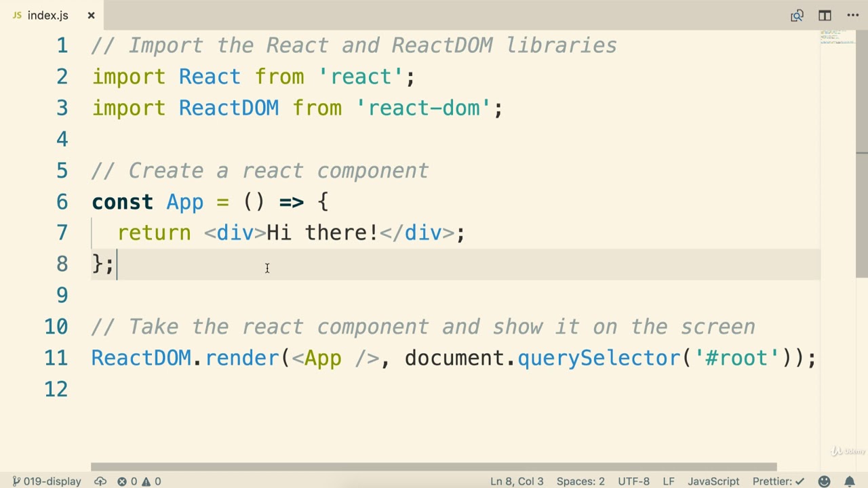Screen dimensions: 868x488
Task: Click 'ReactDOM' import name on line 3
Action: pyautogui.click(x=229, y=108)
